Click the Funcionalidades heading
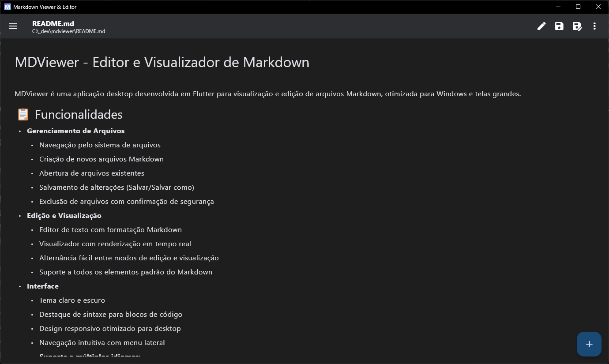This screenshot has width=609, height=364. point(79,114)
